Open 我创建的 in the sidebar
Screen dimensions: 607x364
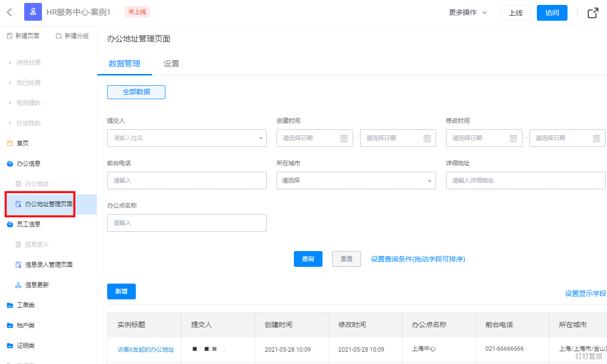pos(29,103)
